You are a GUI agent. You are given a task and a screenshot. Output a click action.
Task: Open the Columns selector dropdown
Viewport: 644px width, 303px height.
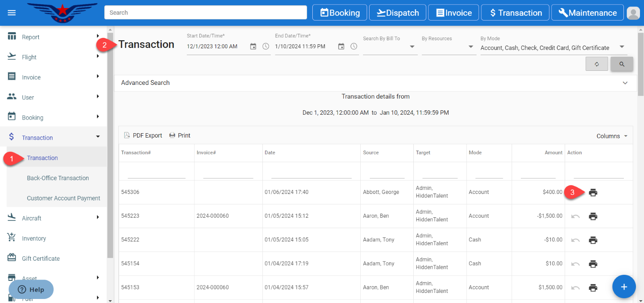click(x=612, y=136)
